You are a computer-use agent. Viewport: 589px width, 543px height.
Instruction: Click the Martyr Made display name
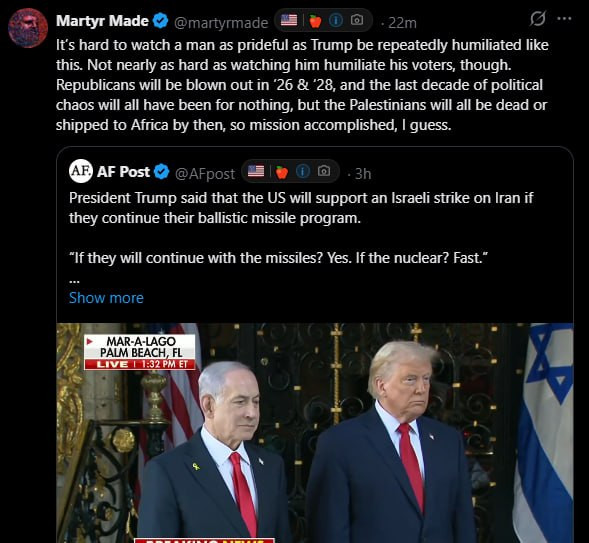pos(103,21)
